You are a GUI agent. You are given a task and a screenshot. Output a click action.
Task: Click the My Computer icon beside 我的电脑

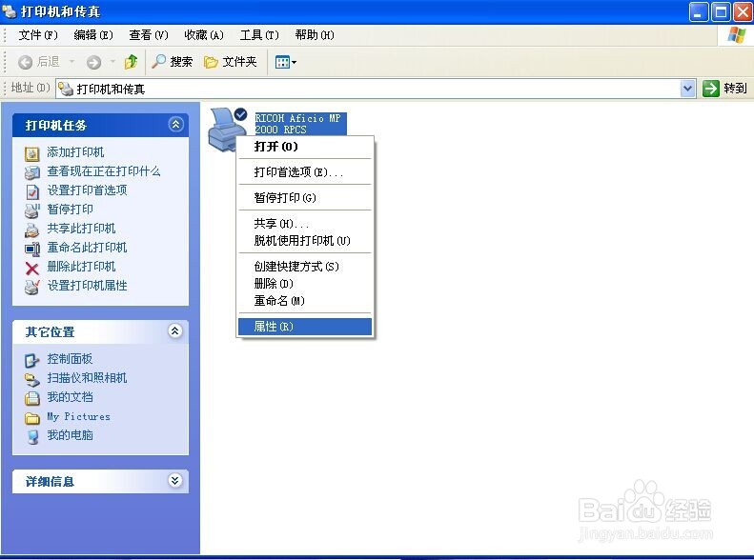[x=32, y=436]
